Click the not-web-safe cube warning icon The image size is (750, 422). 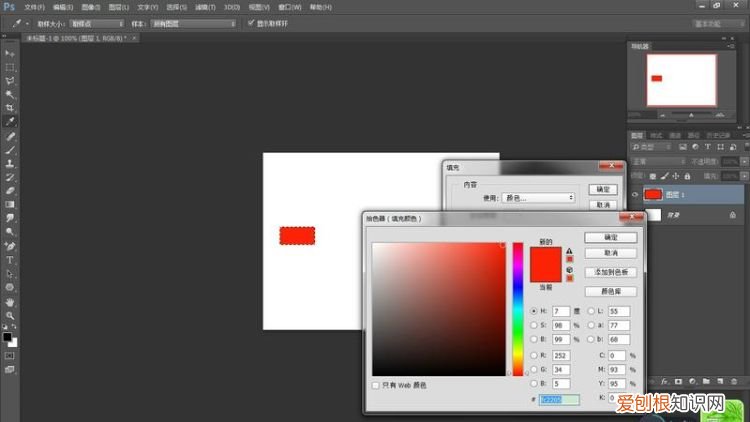(569, 270)
